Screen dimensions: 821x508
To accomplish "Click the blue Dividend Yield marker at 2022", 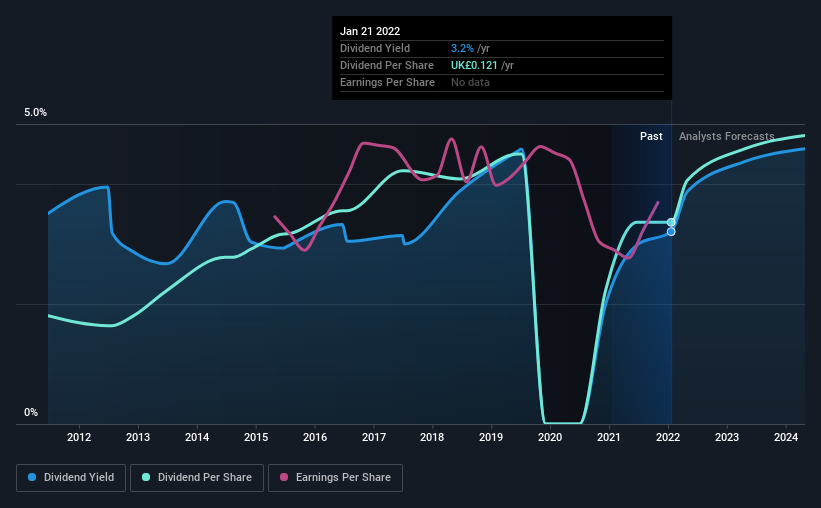I will [x=671, y=231].
